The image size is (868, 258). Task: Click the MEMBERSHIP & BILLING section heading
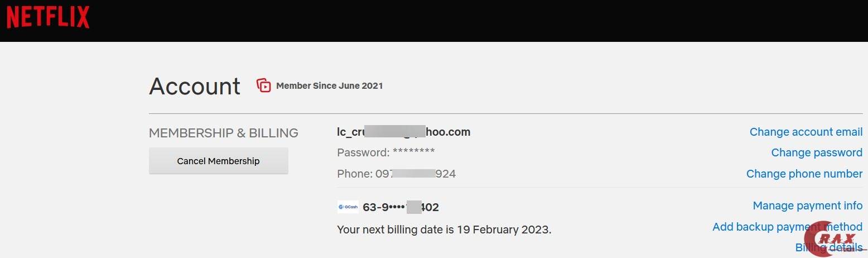point(223,133)
